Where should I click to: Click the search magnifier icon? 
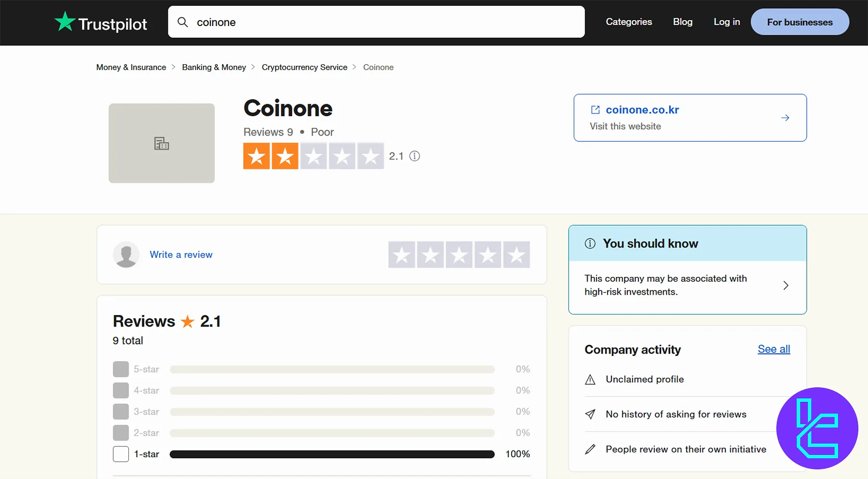pyautogui.click(x=183, y=22)
